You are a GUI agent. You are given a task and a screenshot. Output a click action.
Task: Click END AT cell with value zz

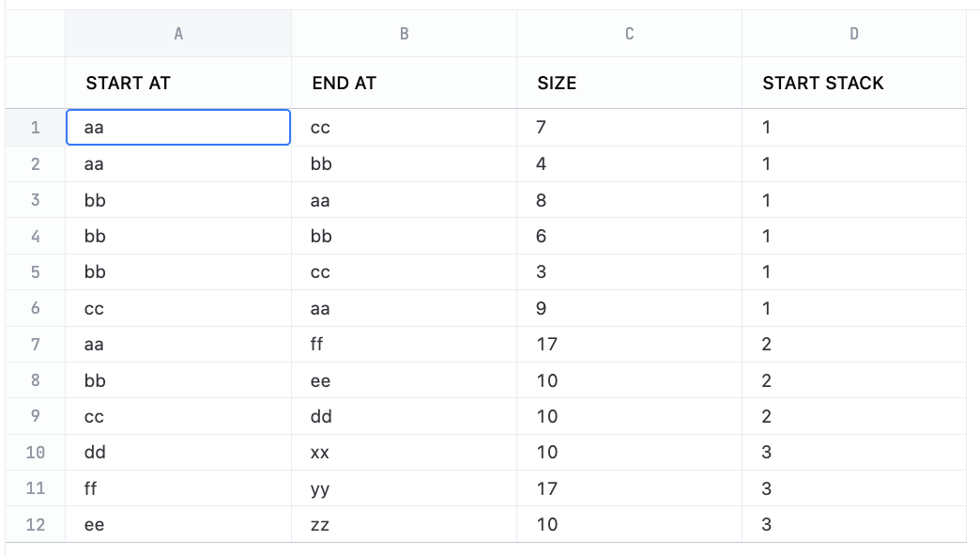(x=404, y=525)
